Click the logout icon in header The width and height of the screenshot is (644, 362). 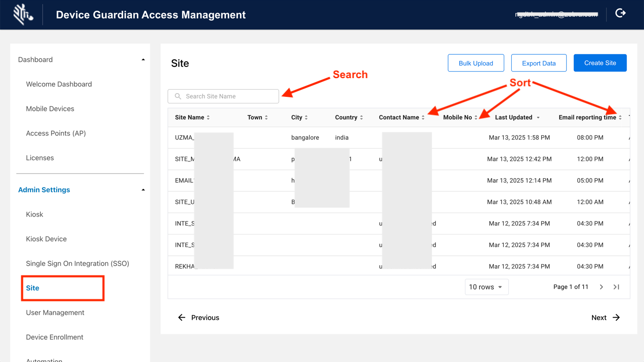620,14
